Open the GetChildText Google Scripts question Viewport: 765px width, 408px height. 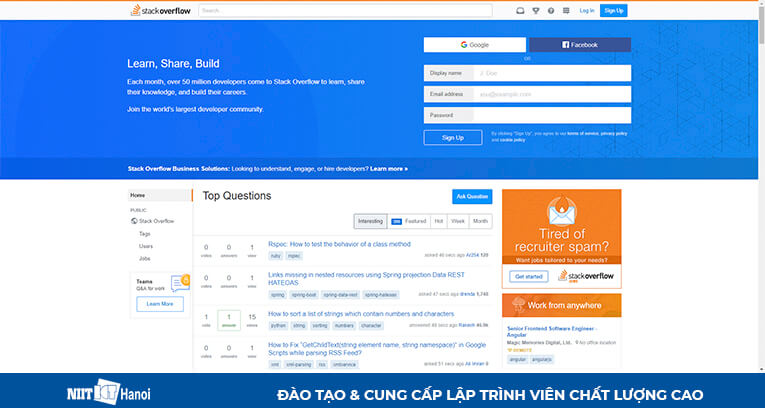click(377, 349)
